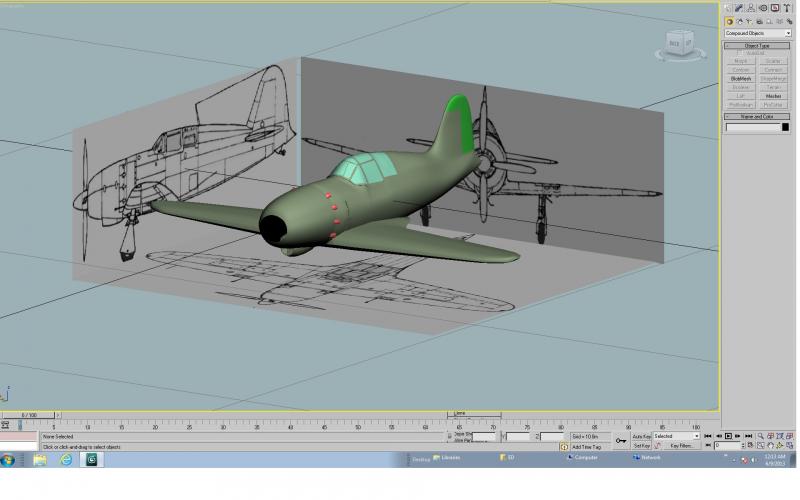This screenshot has width=800, height=500.
Task: Select the Lights category icon
Action: pyautogui.click(x=749, y=22)
